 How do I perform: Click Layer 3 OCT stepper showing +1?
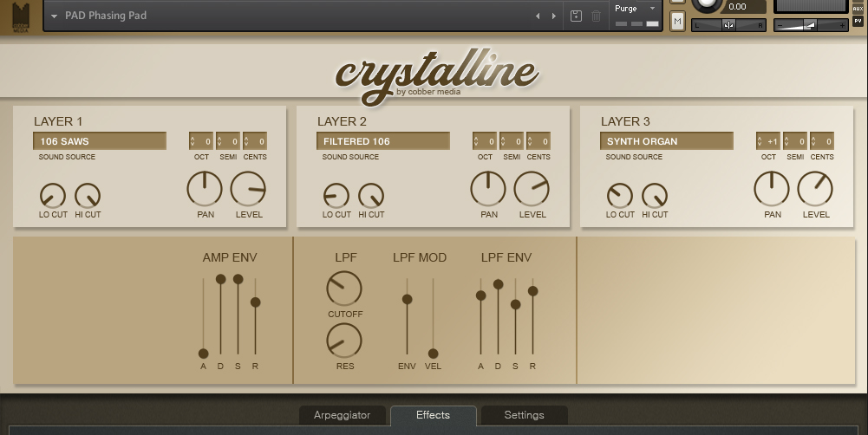click(x=767, y=141)
